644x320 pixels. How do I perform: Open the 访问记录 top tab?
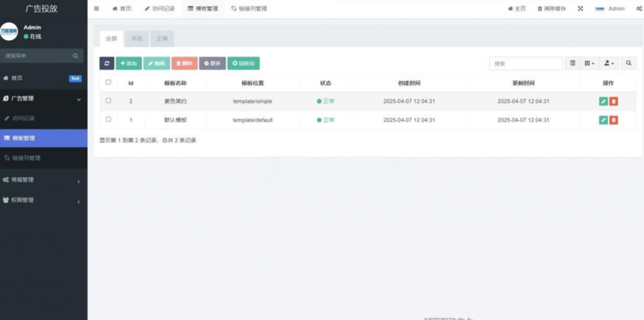pyautogui.click(x=159, y=9)
